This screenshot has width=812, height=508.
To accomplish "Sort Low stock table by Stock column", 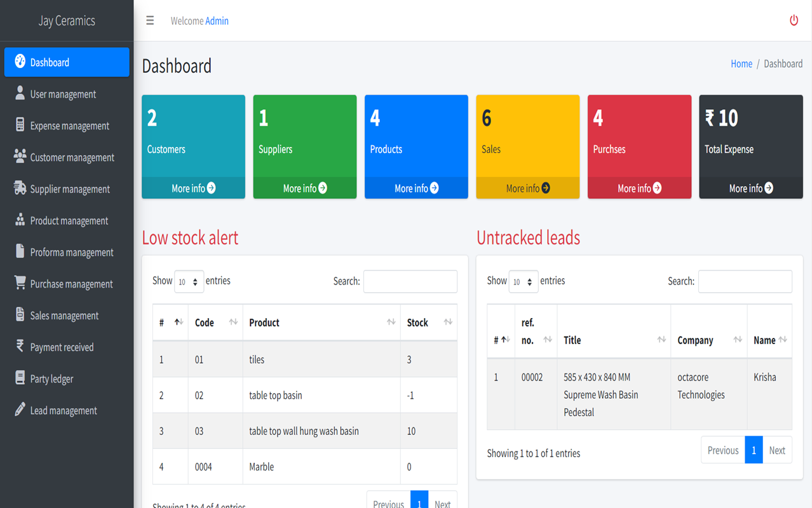I will [429, 323].
